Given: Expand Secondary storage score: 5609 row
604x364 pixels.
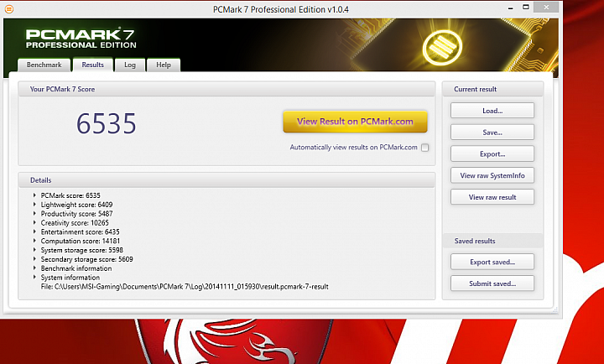Looking at the screenshot, I should coord(34,259).
